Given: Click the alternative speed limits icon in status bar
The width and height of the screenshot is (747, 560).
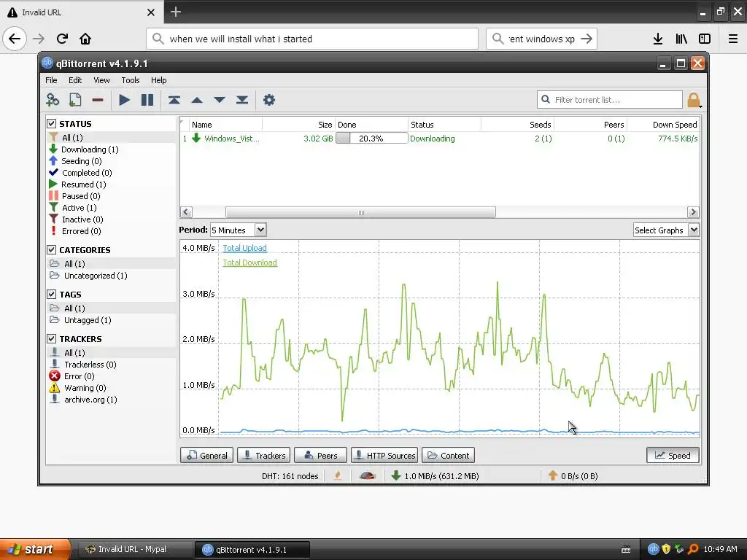Looking at the screenshot, I should tap(368, 475).
